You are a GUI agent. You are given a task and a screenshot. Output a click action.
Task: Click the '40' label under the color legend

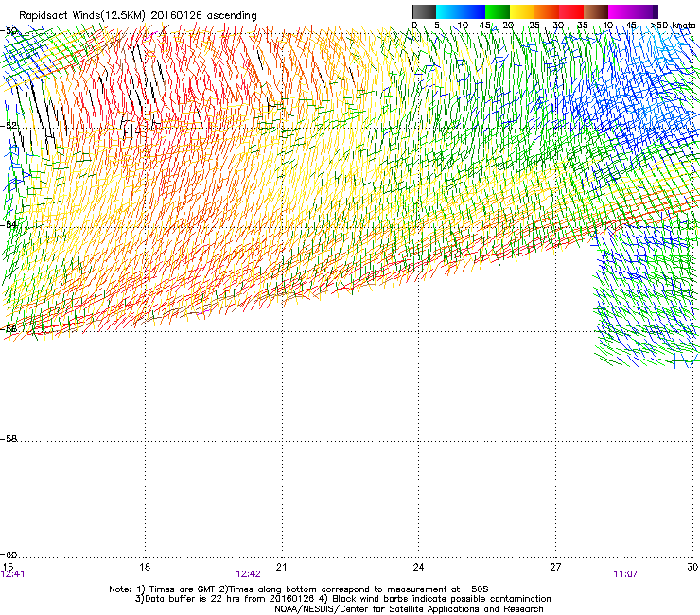607,26
